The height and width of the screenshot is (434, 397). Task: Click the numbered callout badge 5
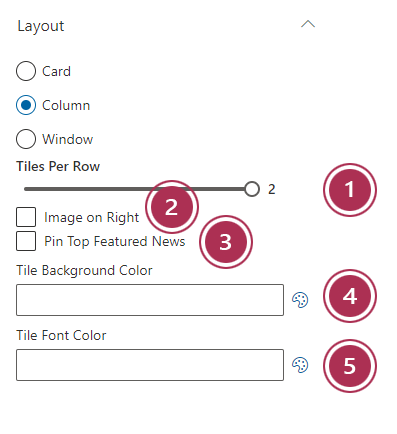coord(350,366)
